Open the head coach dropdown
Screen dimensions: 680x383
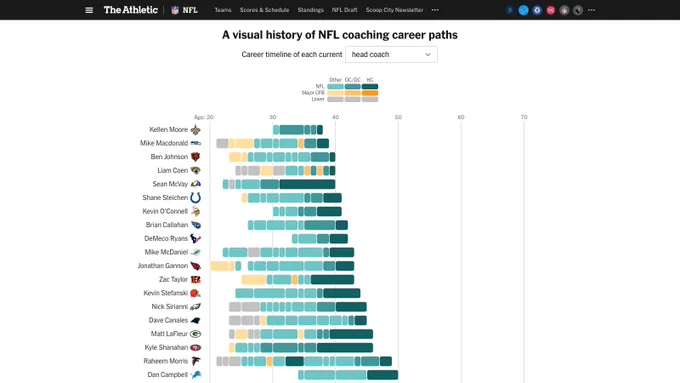(x=391, y=55)
